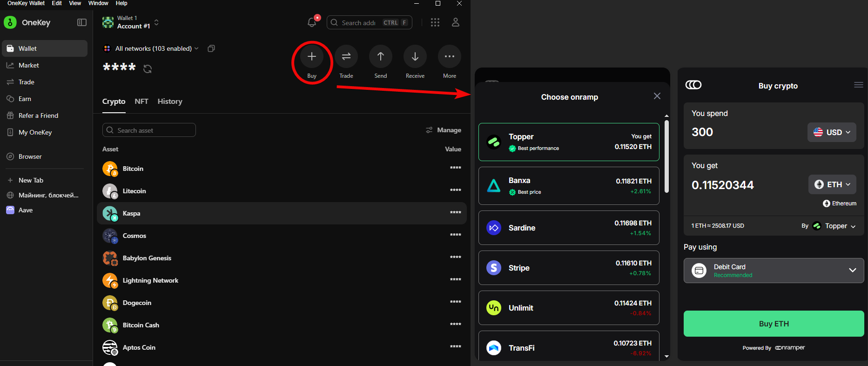Viewport: 868px width, 366px height.
Task: Edit the You spend amount 300
Action: tap(702, 132)
